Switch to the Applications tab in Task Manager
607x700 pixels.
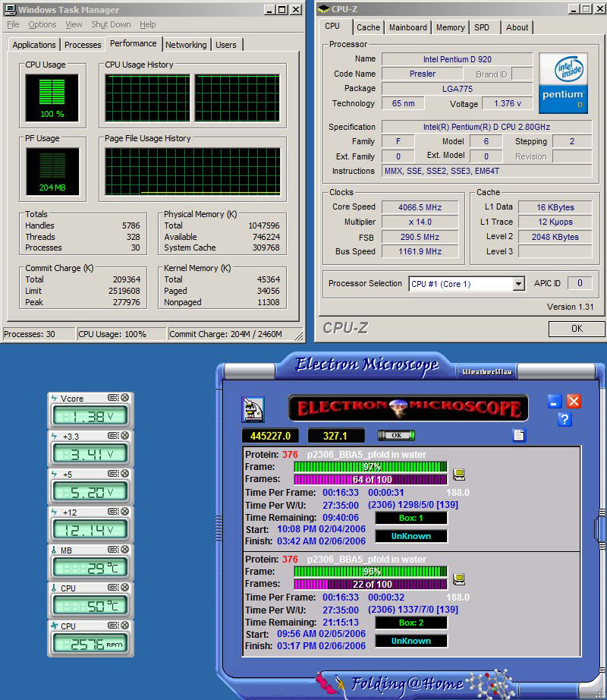[34, 45]
